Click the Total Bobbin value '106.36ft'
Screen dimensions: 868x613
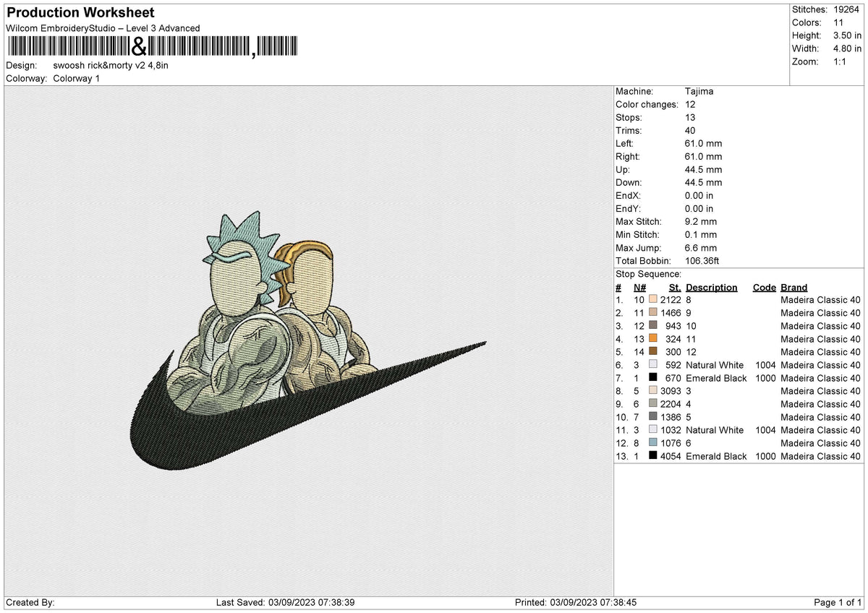pyautogui.click(x=702, y=260)
